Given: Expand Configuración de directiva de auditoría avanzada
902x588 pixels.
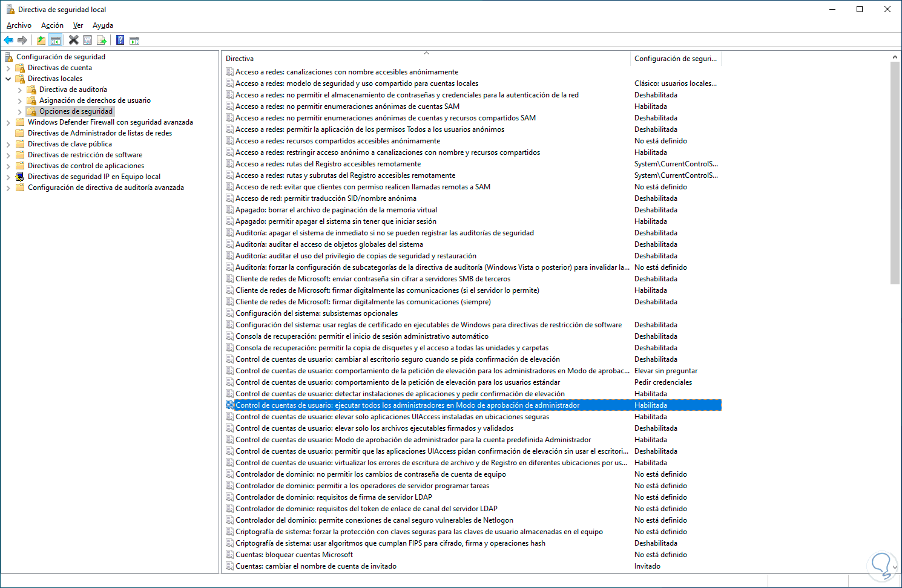Looking at the screenshot, I should (x=8, y=188).
